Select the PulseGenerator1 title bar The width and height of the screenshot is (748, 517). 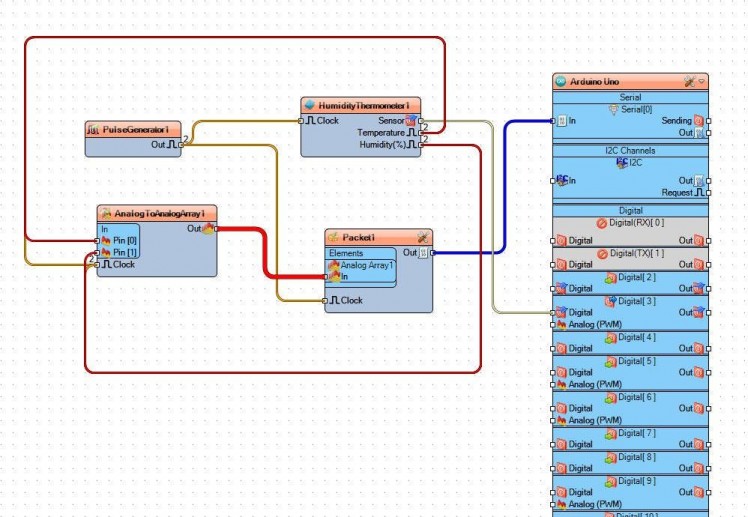point(133,130)
